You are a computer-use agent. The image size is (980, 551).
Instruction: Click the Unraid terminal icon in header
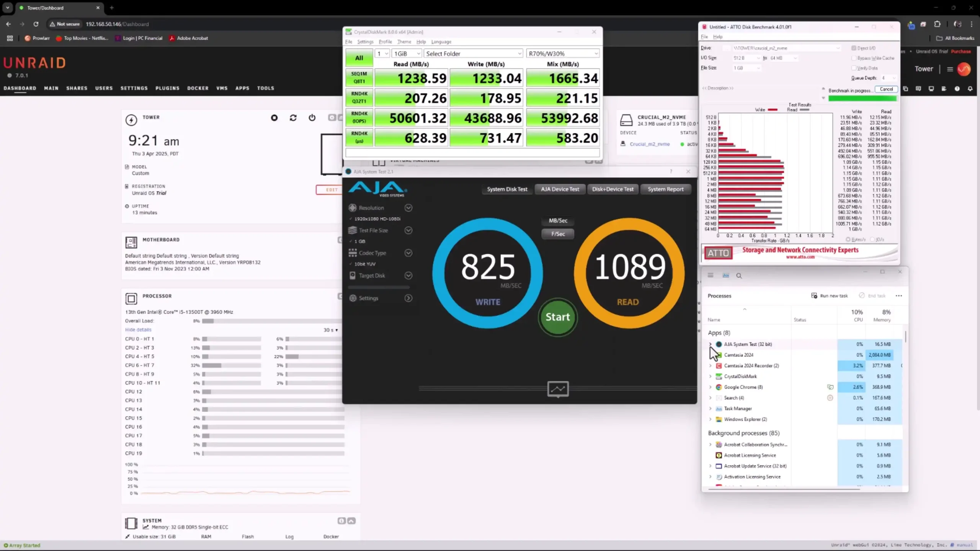(931, 89)
